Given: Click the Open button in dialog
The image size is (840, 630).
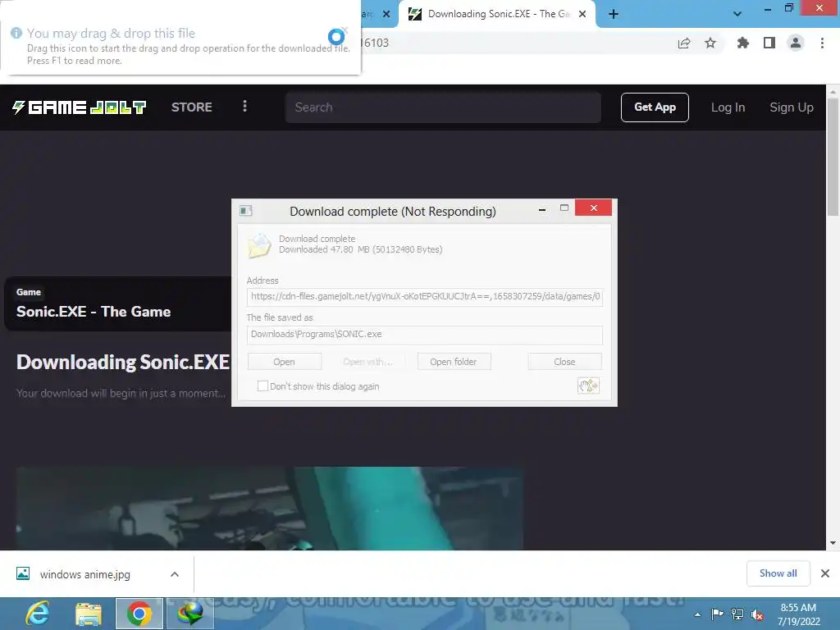Looking at the screenshot, I should [284, 362].
